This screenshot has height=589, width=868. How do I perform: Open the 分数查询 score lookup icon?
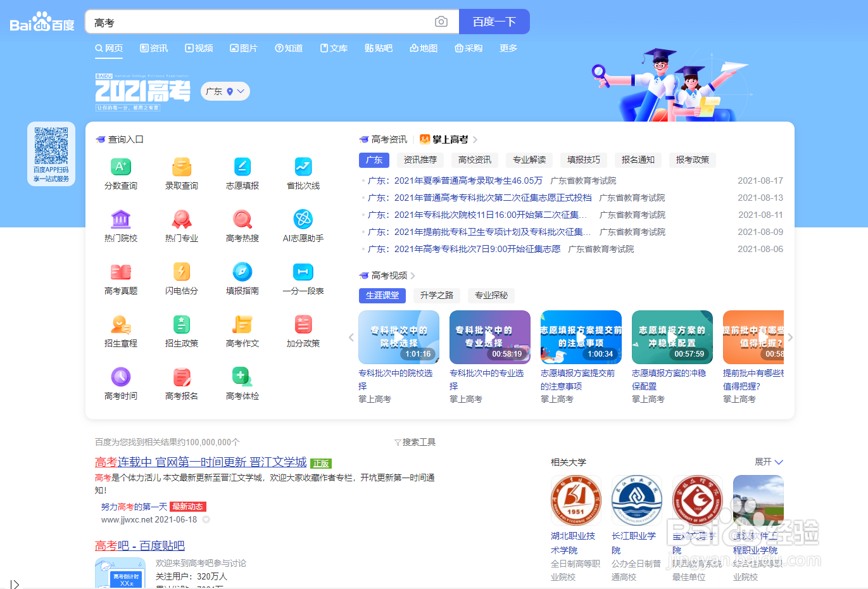tap(121, 167)
